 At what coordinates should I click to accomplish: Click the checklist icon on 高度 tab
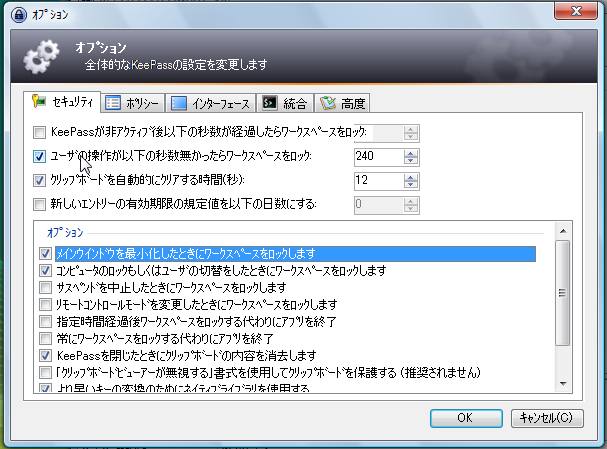[x=328, y=103]
